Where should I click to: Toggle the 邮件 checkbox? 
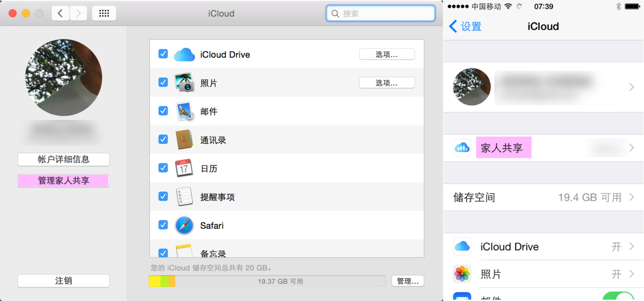pos(163,111)
